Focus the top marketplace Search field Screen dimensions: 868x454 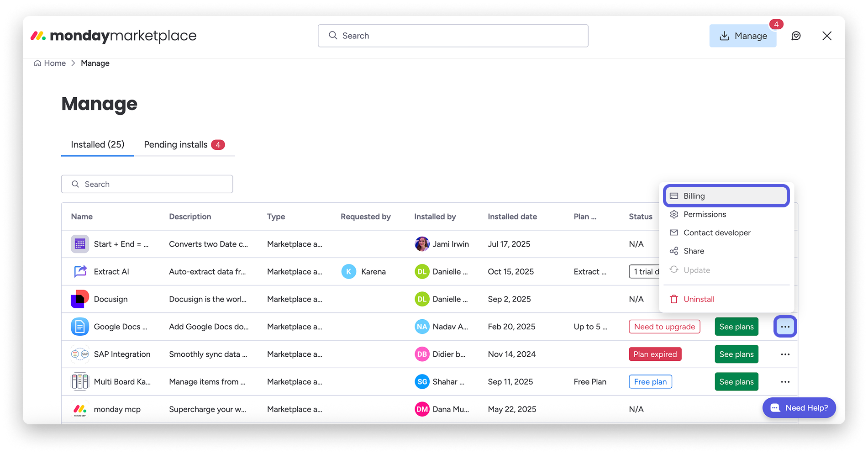453,36
